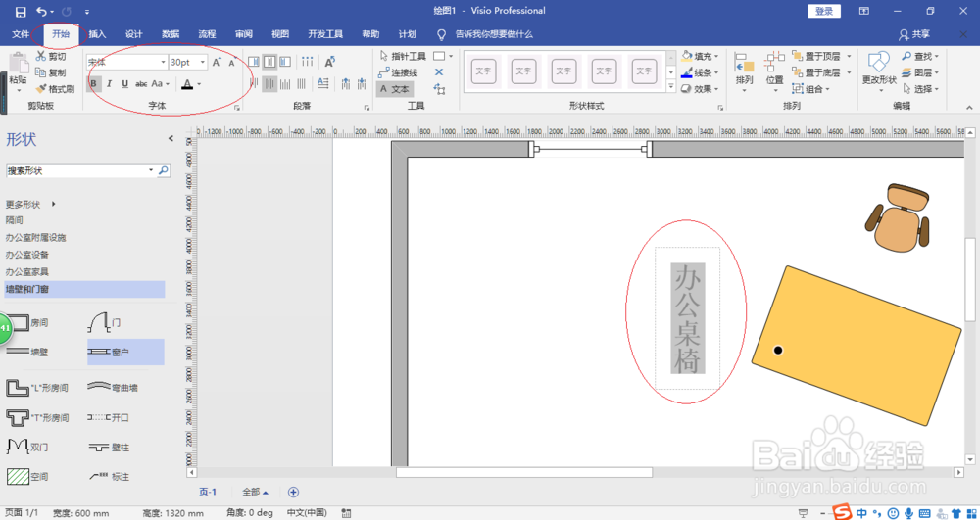The image size is (980, 520).
Task: Increase font size with the larger A icon
Action: coord(217,62)
